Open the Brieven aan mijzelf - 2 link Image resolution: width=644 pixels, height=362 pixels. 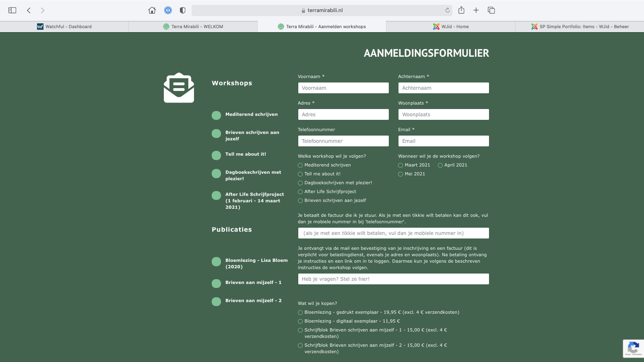click(x=254, y=300)
